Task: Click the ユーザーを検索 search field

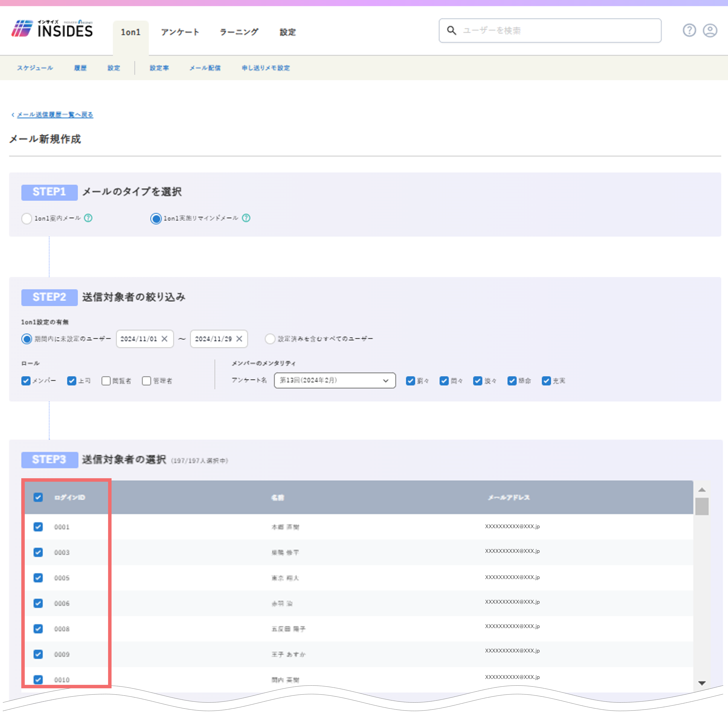Action: pyautogui.click(x=550, y=30)
